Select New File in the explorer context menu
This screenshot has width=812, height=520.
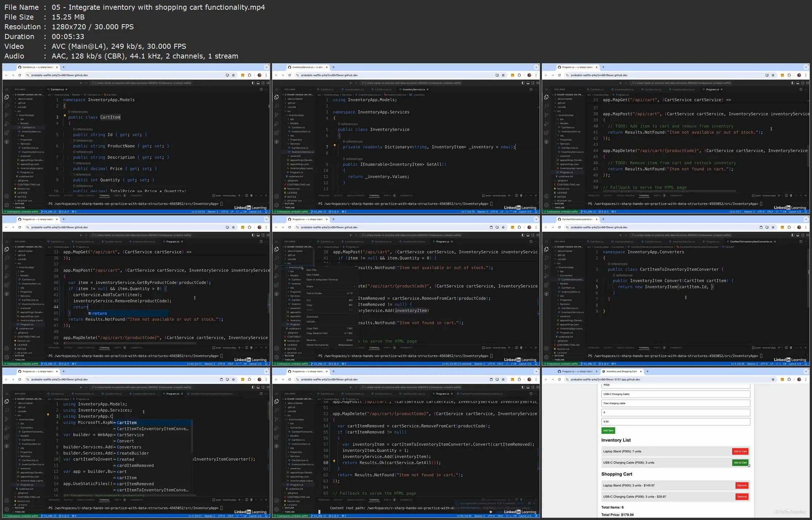pos(312,270)
